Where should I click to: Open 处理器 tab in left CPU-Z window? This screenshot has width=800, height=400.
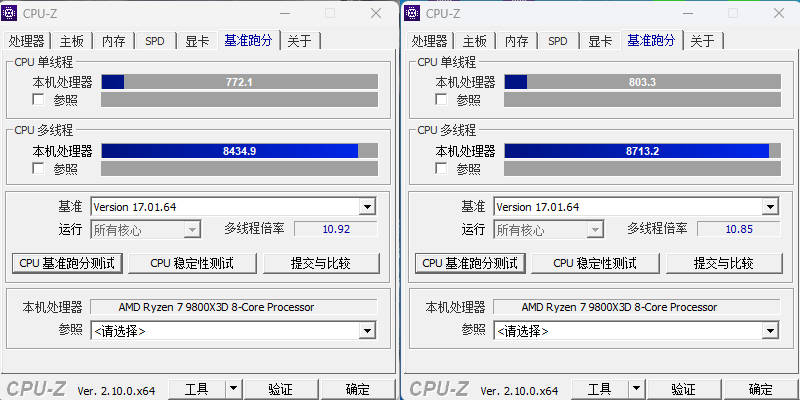pos(27,41)
